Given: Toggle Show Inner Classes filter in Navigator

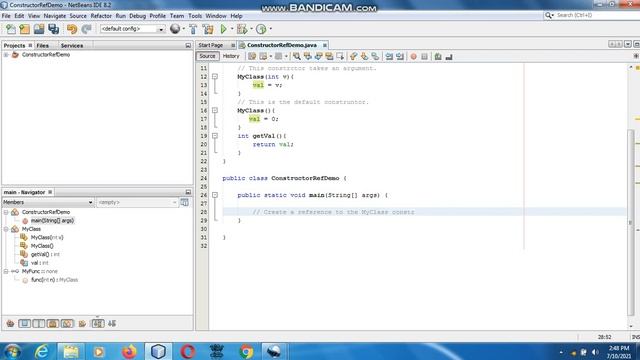Looking at the screenshot, I should click(x=67, y=324).
